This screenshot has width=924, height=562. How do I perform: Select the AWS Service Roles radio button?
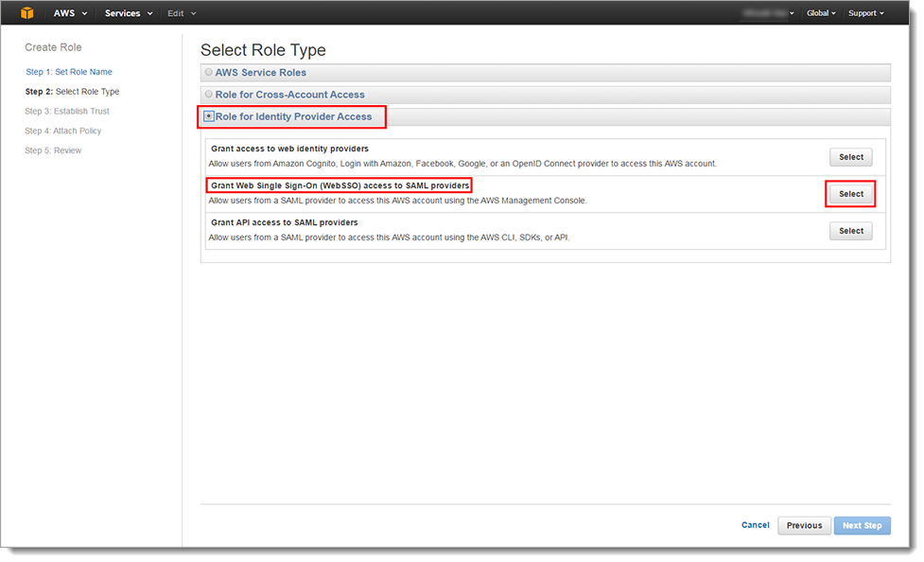[x=209, y=73]
